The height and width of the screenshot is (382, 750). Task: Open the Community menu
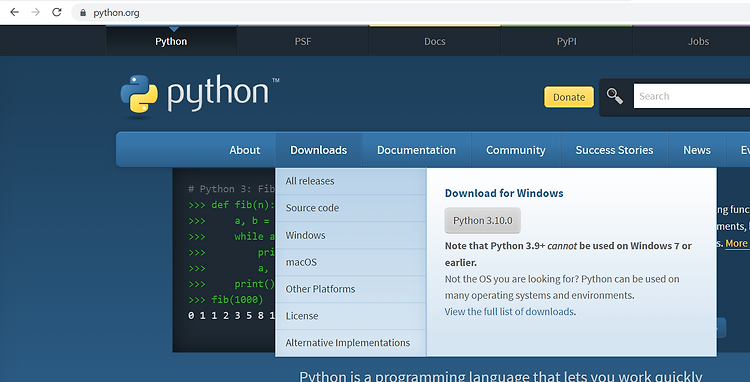[516, 150]
